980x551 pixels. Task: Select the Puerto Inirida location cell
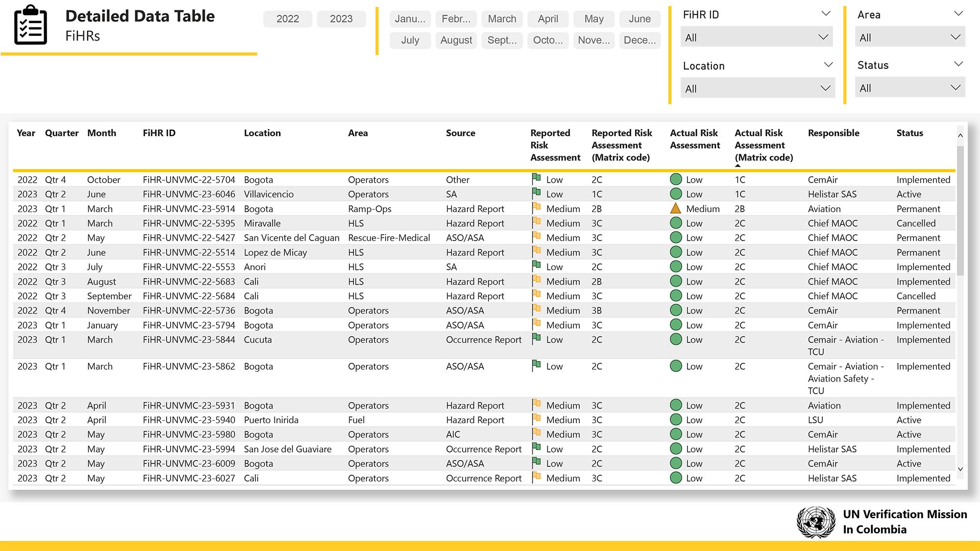tap(271, 420)
